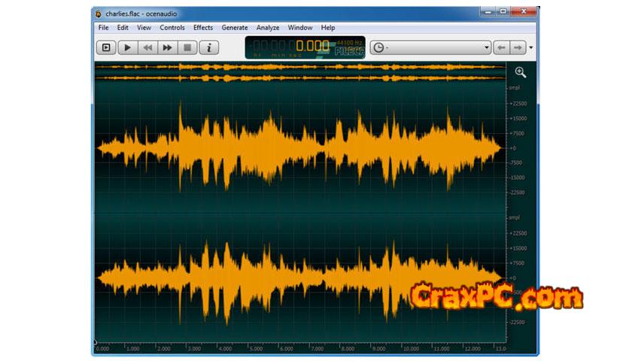Image resolution: width=629 pixels, height=364 pixels.
Task: Click the Play button in toolbar
Action: 127,47
